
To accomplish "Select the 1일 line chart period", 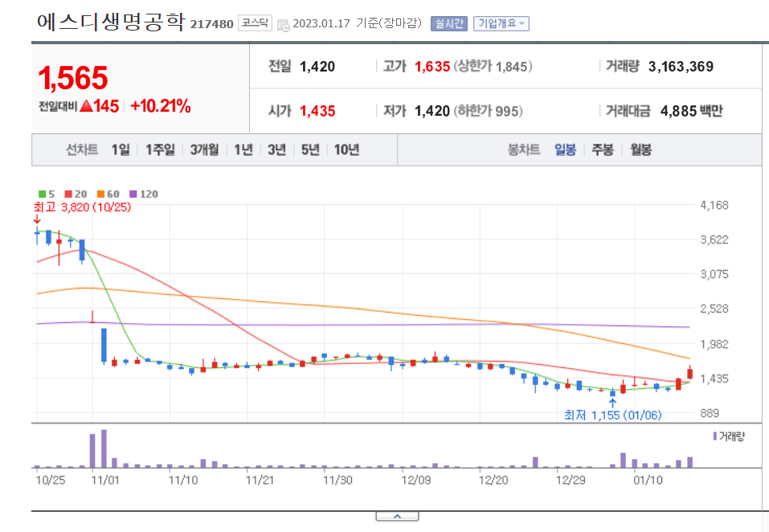I will click(x=121, y=149).
